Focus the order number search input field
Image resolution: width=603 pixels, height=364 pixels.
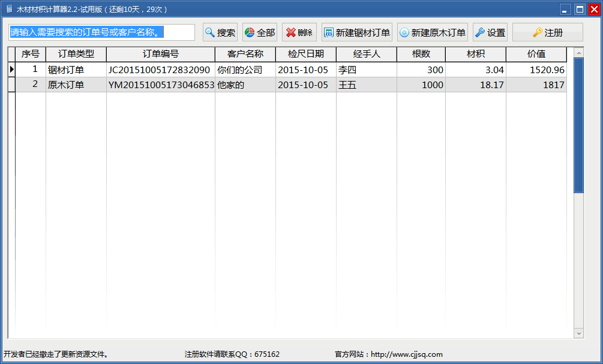pyautogui.click(x=101, y=32)
